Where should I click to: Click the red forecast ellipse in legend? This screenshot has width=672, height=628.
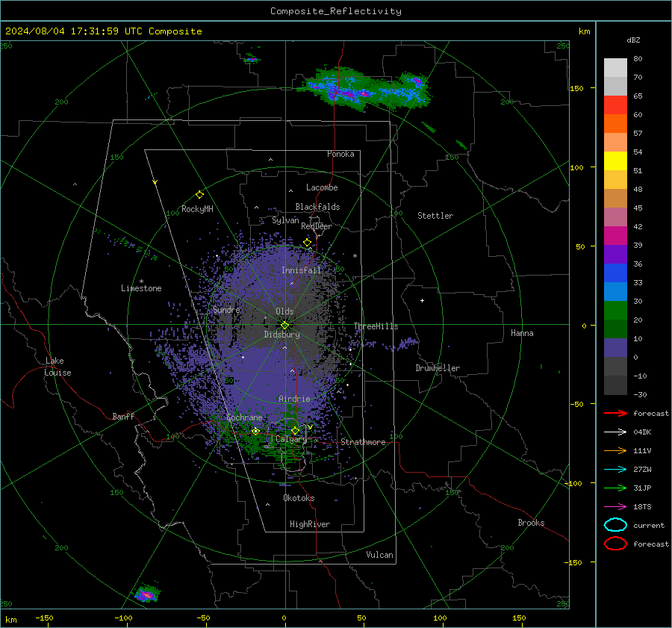click(x=615, y=544)
